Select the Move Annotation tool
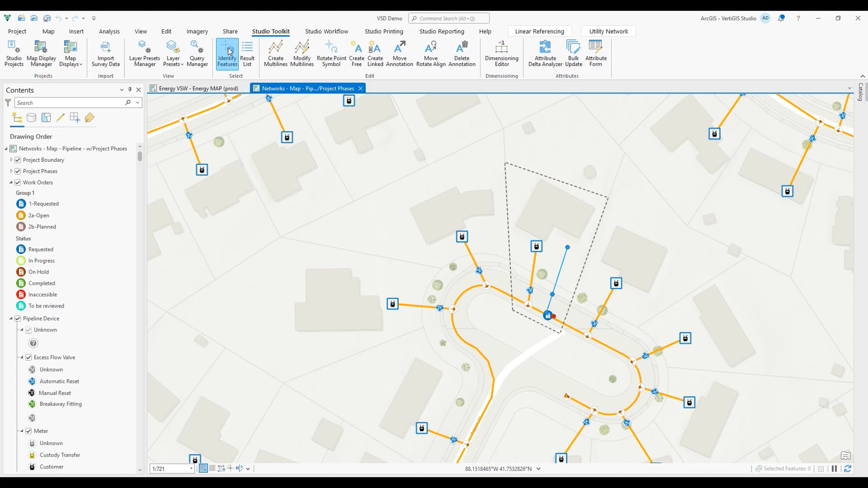The image size is (868, 488). click(400, 53)
